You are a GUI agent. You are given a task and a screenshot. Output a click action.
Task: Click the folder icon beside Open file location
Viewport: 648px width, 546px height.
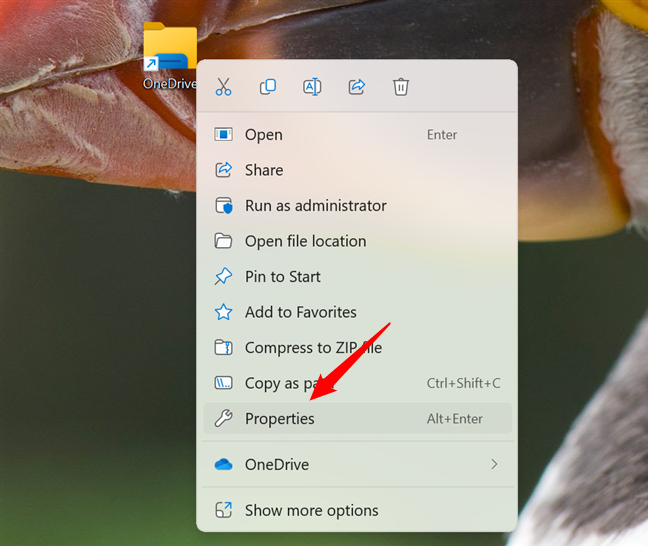(x=224, y=241)
